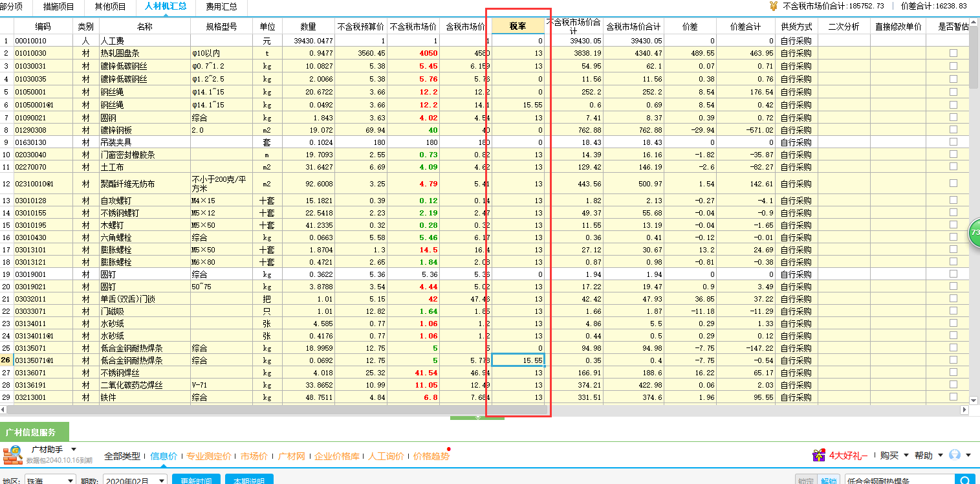Select the 二氧化碳药芯焊丝 name cell

pyautogui.click(x=144, y=385)
